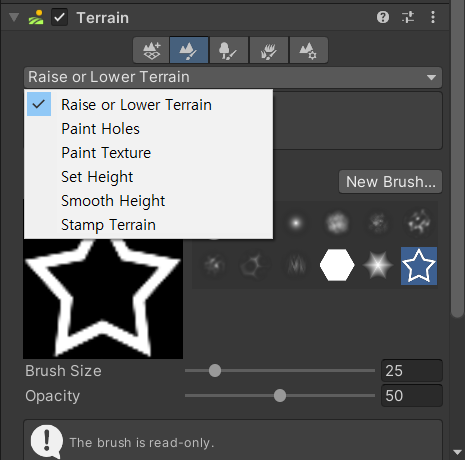Choose Smooth Height from the list
The width and height of the screenshot is (465, 460).
(148, 201)
